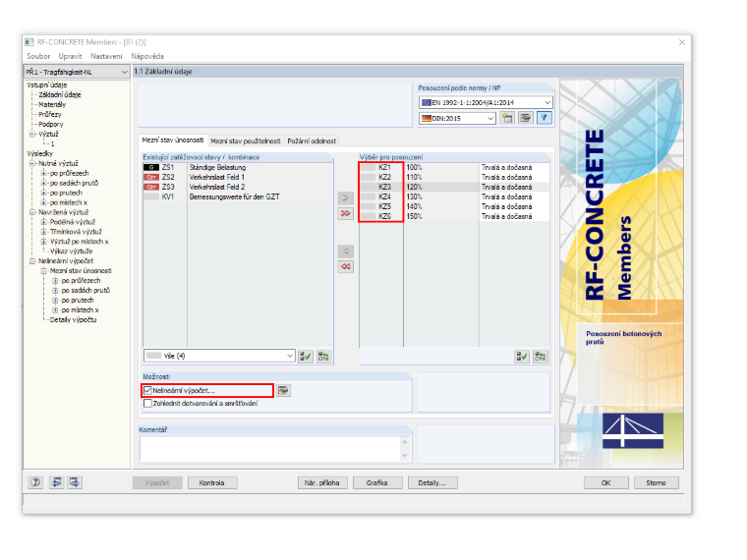The image size is (747, 560).
Task: Collapse the Nutná výztuž tree node
Action: [x=32, y=163]
